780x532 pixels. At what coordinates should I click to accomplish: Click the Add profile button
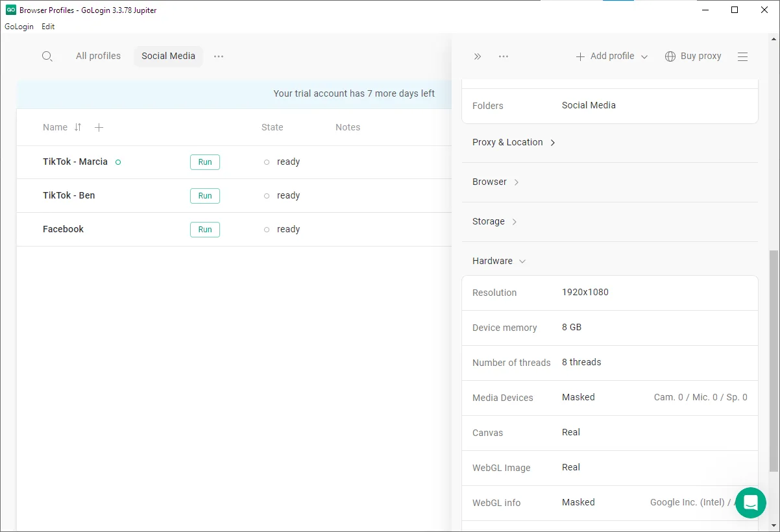tap(605, 56)
